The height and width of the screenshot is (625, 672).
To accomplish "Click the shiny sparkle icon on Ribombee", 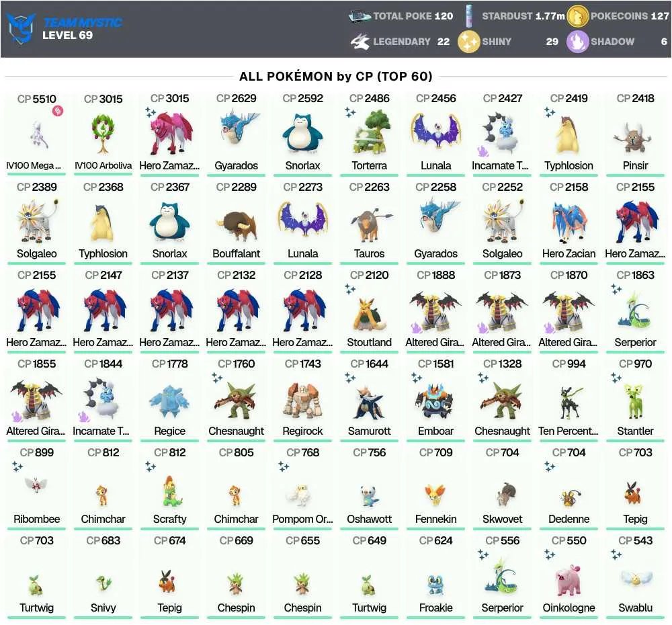I will click(17, 466).
